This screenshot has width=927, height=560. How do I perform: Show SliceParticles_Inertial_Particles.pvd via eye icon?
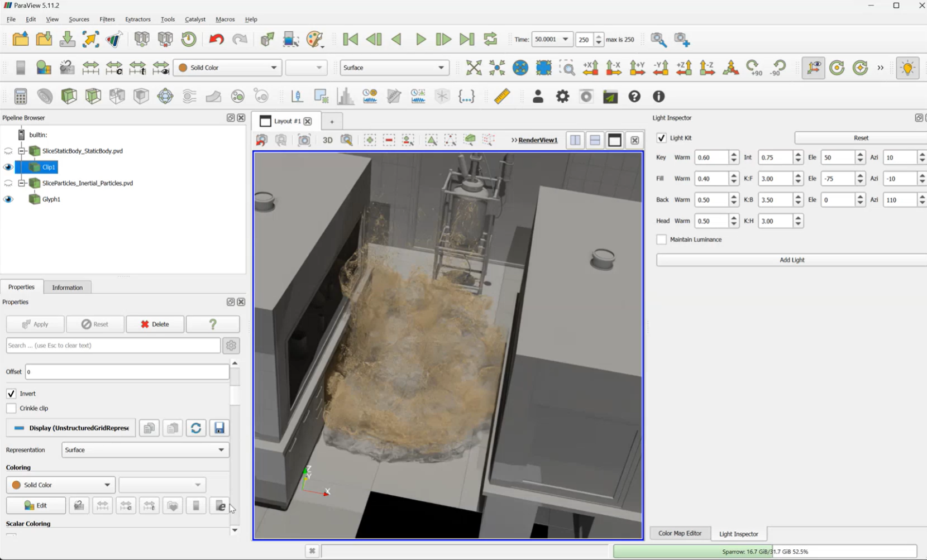click(8, 183)
